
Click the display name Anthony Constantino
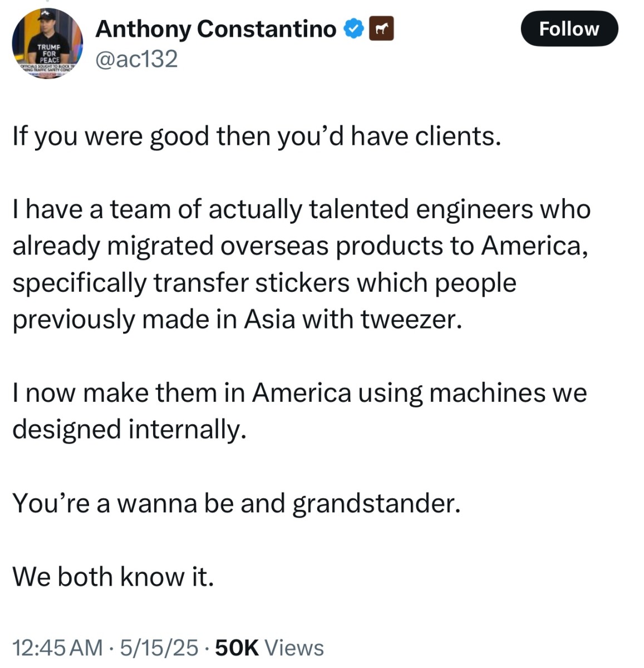pyautogui.click(x=215, y=29)
